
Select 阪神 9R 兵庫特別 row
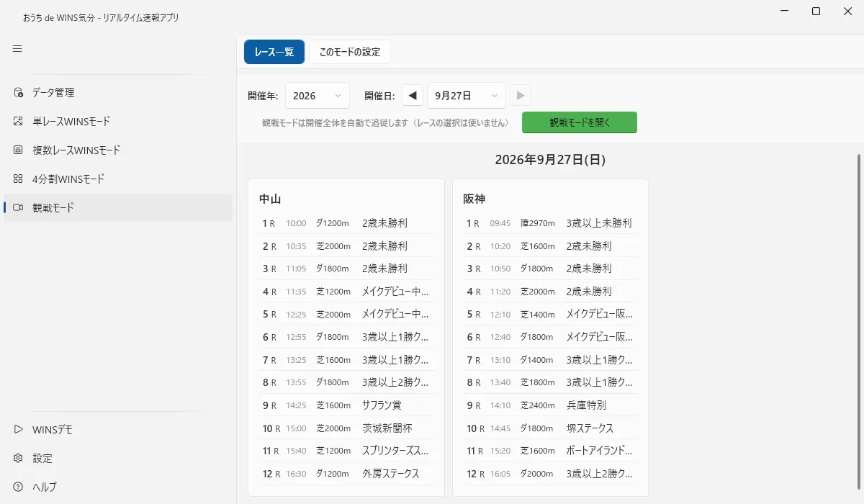tap(551, 405)
